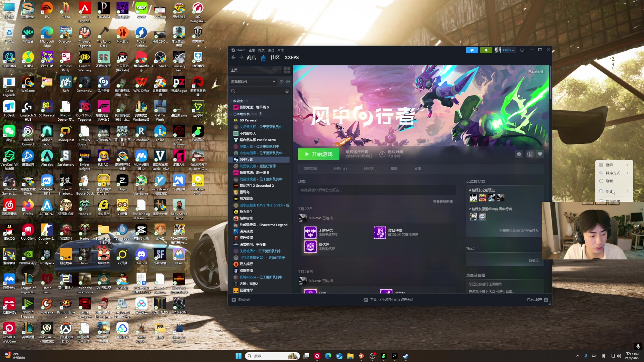
Task: Open Riot Client desktop icon
Action: tap(28, 232)
